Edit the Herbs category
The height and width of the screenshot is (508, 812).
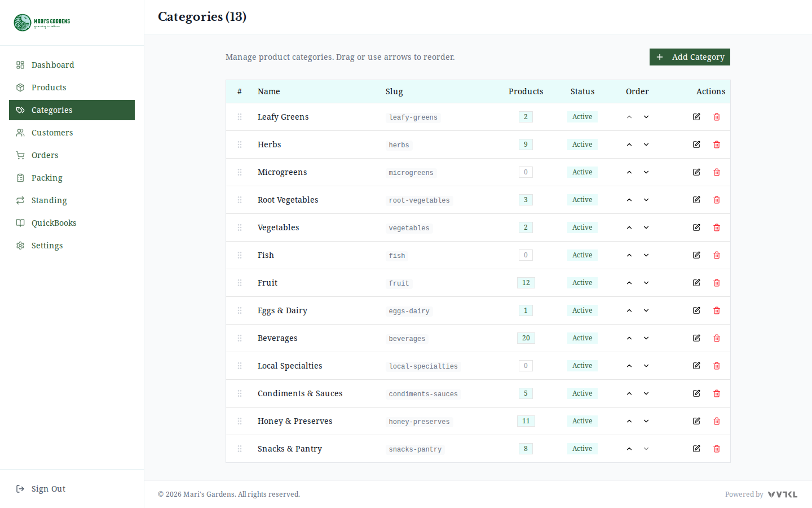click(696, 144)
